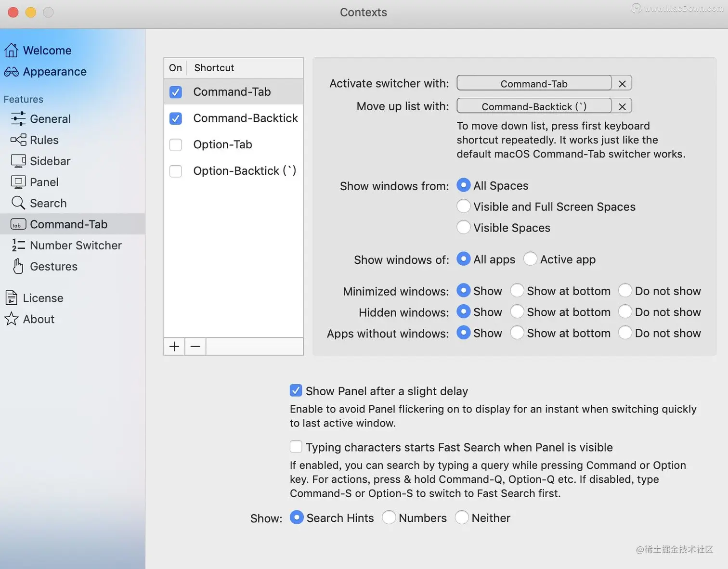Image resolution: width=728 pixels, height=569 pixels.
Task: Click the Welcome house icon
Action: [x=11, y=51]
